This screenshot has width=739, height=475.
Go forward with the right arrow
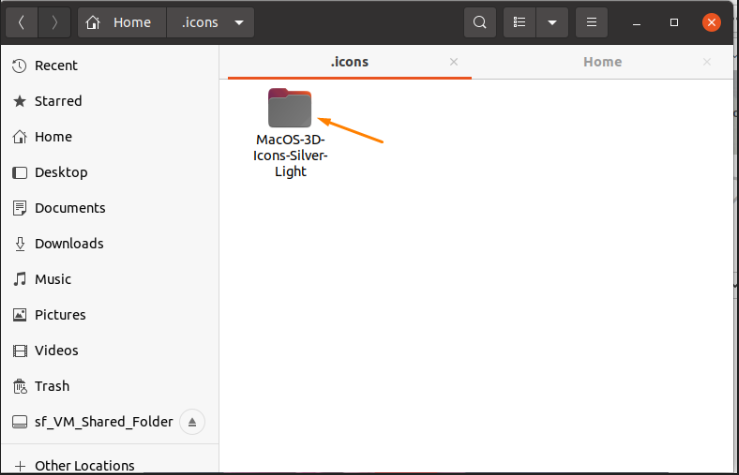pyautogui.click(x=54, y=22)
